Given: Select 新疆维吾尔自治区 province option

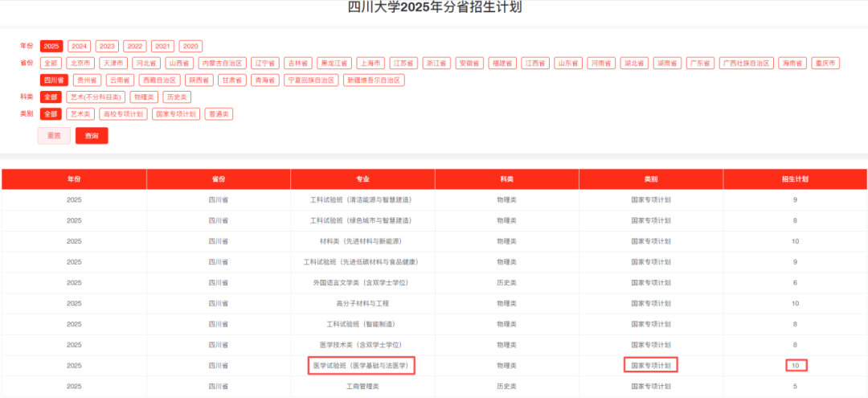Looking at the screenshot, I should point(375,80).
